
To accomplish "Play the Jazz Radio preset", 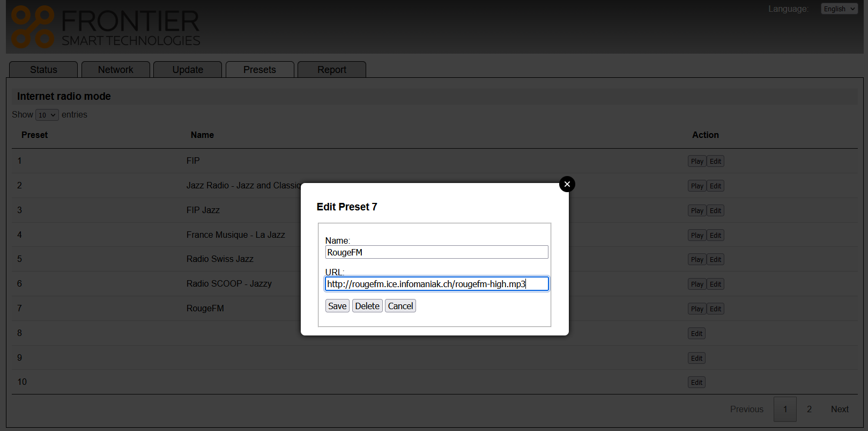I will tap(697, 186).
